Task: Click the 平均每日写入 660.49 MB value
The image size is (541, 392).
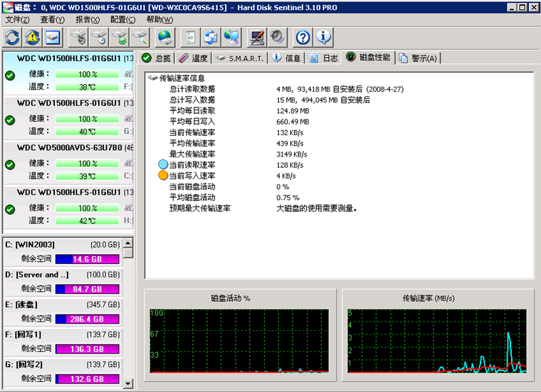Action: pos(293,122)
